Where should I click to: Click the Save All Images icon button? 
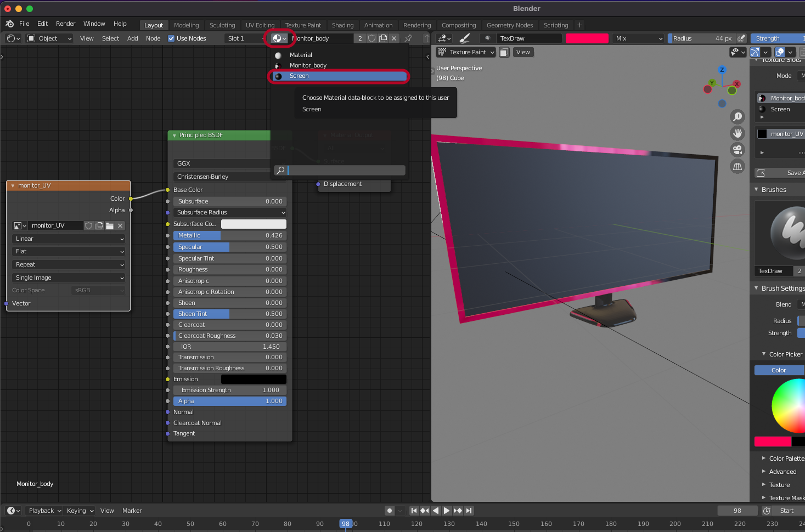point(761,173)
